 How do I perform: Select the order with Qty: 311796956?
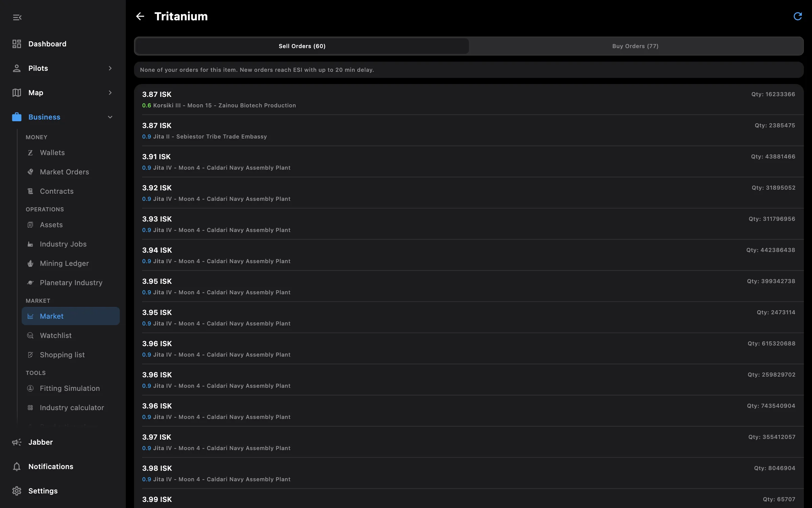pos(469,224)
